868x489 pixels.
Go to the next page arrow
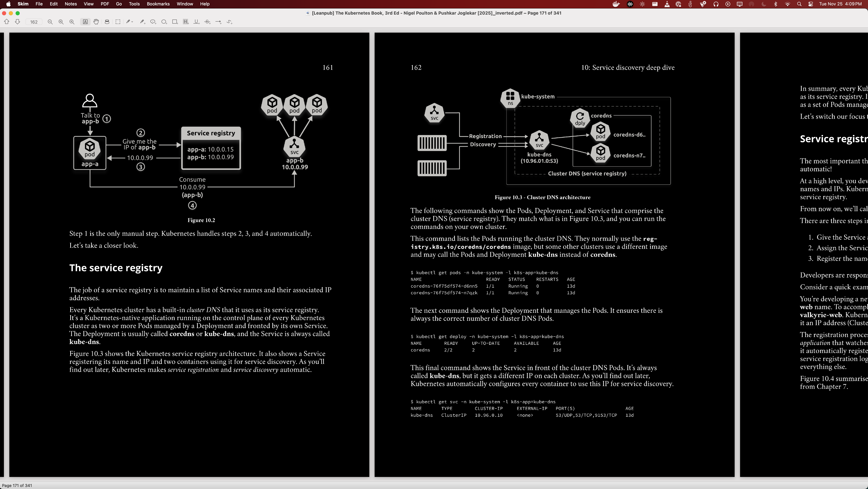17,22
